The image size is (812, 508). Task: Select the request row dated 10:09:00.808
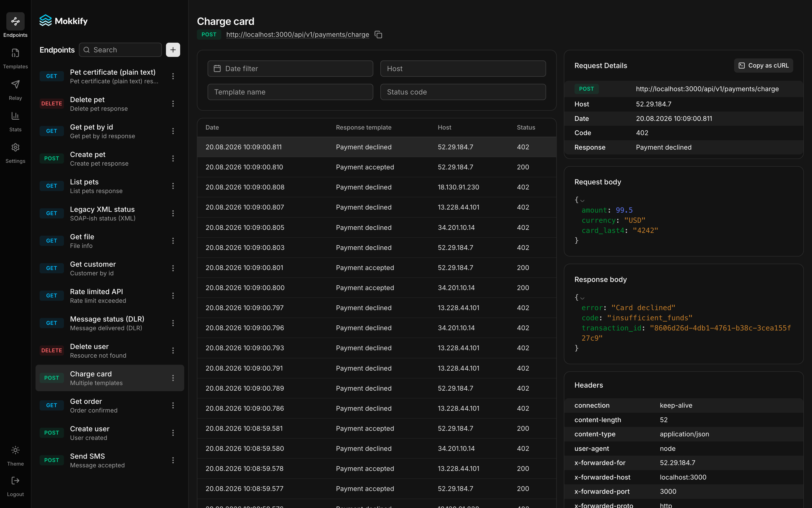pyautogui.click(x=377, y=187)
